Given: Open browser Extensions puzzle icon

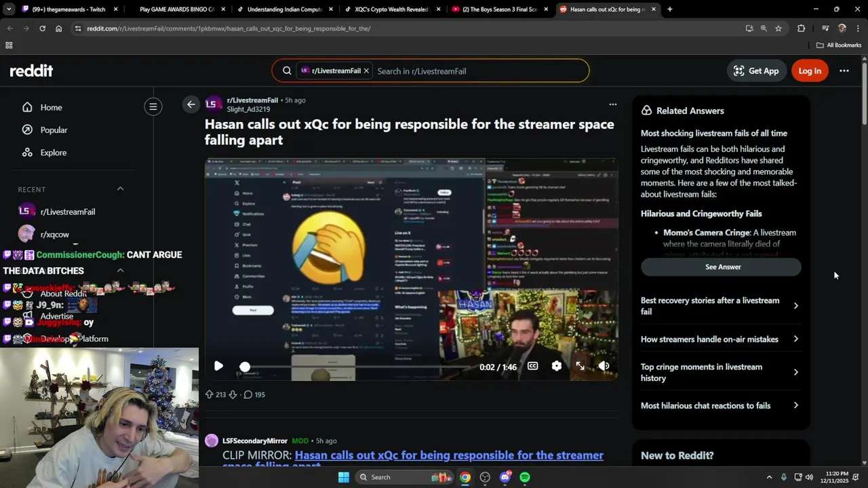Looking at the screenshot, I should click(x=801, y=28).
